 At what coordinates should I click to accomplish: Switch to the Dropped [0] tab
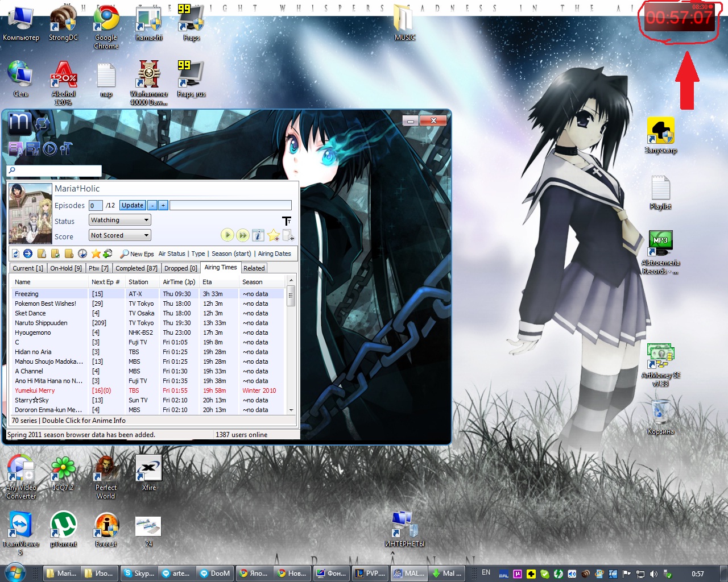(181, 268)
